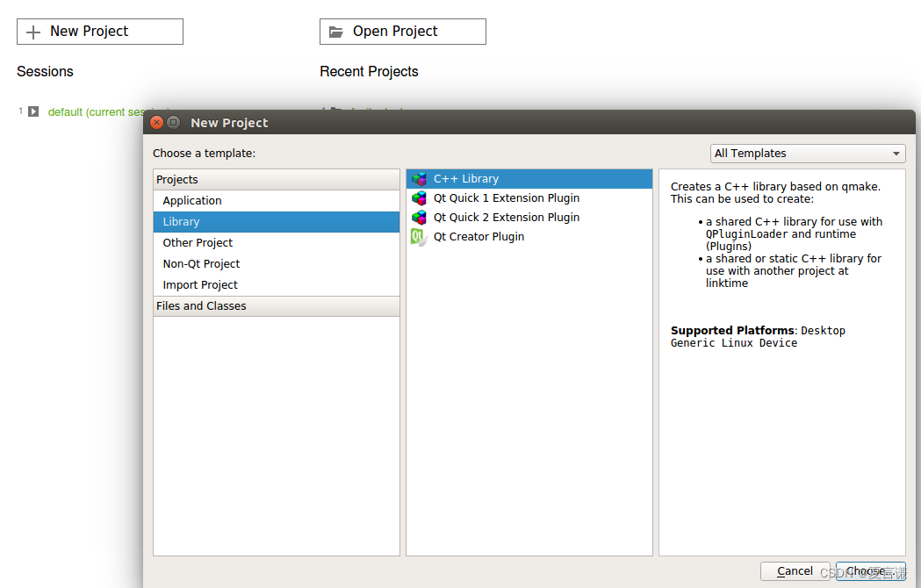921x588 pixels.
Task: Choose the Qt Creator Plugin template
Action: pos(529,237)
